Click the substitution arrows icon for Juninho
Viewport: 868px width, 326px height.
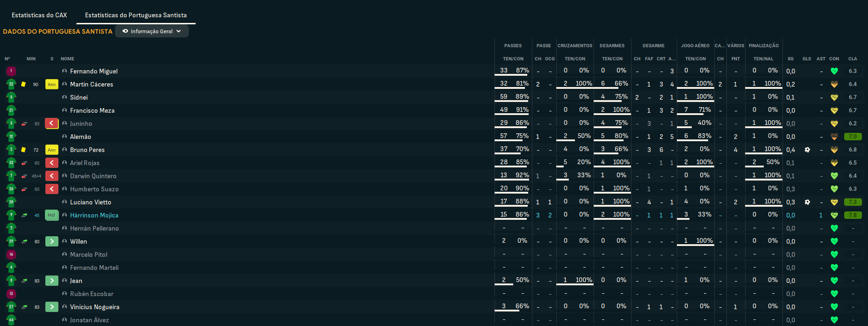[x=24, y=123]
